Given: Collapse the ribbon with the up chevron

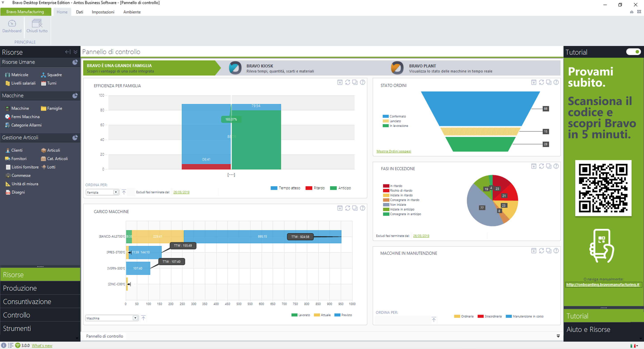Looking at the screenshot, I should click(x=632, y=12).
